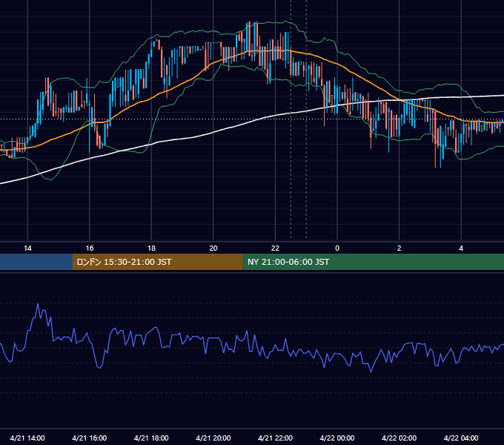This screenshot has height=445, width=504.
Task: Click the 4/21 14:00 date label
Action: point(27,438)
